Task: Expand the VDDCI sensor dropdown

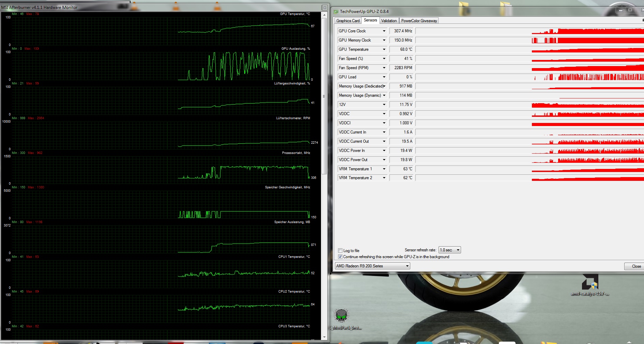Action: click(384, 123)
